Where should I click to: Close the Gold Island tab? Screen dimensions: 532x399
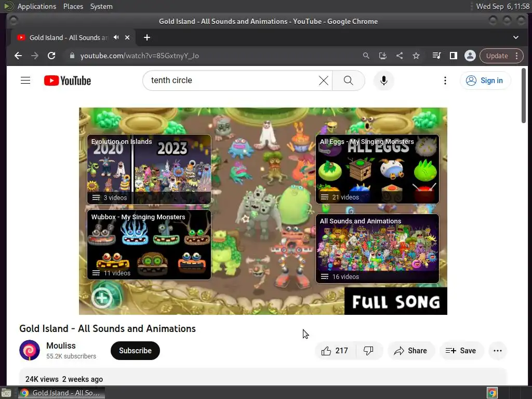click(127, 37)
